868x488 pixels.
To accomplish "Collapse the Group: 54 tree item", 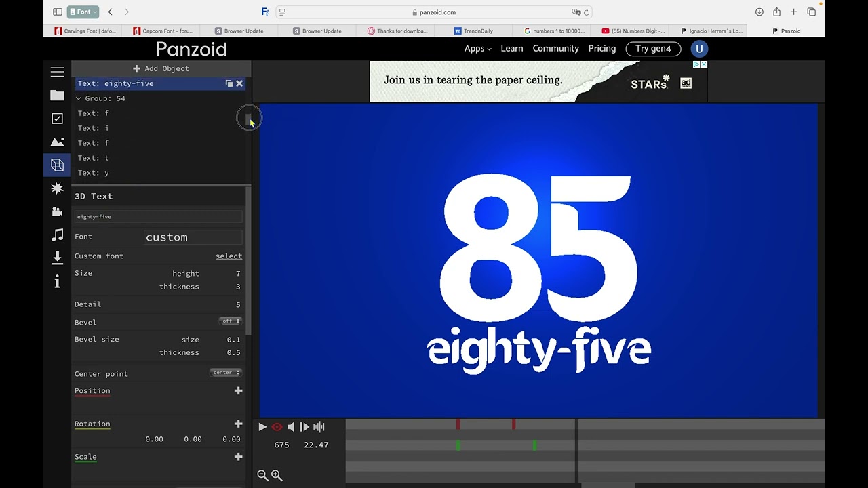I will pyautogui.click(x=79, y=98).
